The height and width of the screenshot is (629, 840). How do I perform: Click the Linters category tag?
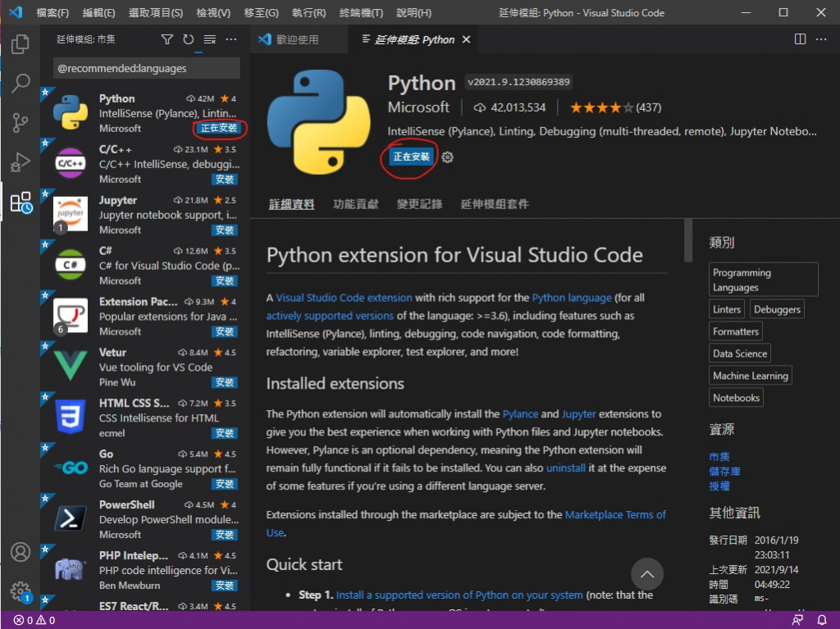[x=727, y=310]
